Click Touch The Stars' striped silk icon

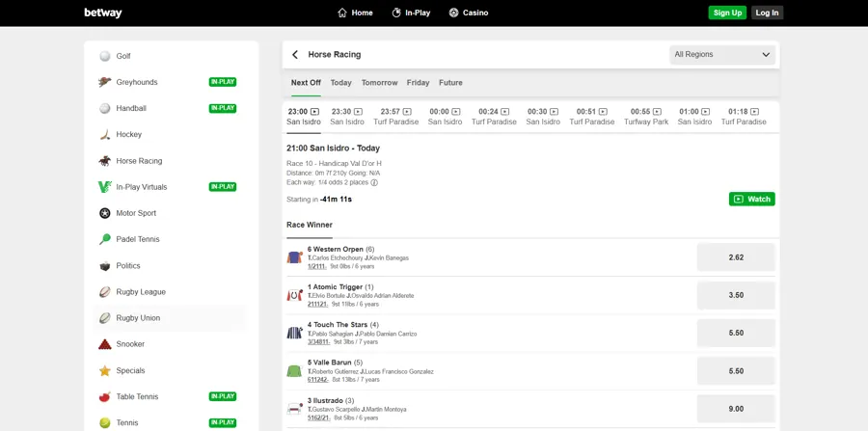tap(294, 333)
